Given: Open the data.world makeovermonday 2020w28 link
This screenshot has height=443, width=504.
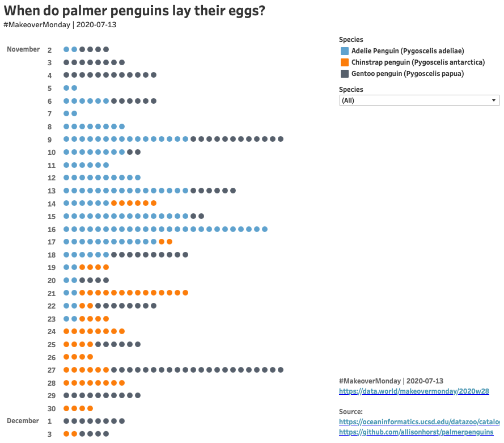Looking at the screenshot, I should tap(414, 391).
